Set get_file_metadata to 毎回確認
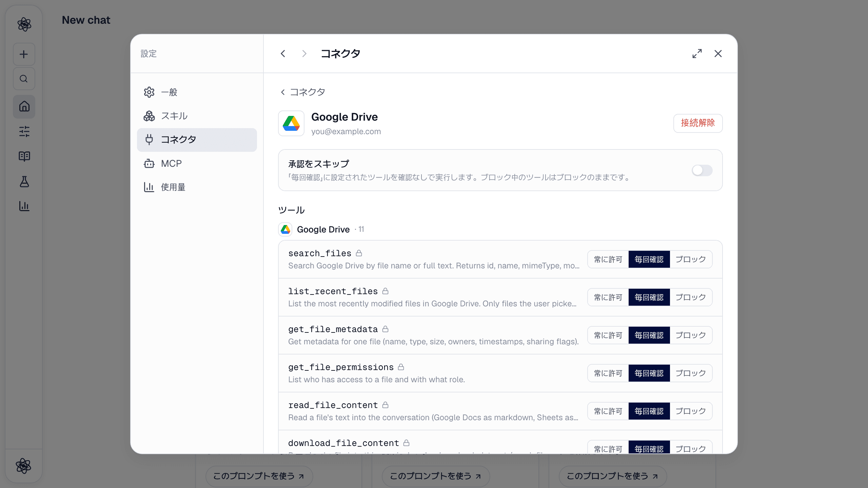Screen dimensions: 868x488 (649, 335)
